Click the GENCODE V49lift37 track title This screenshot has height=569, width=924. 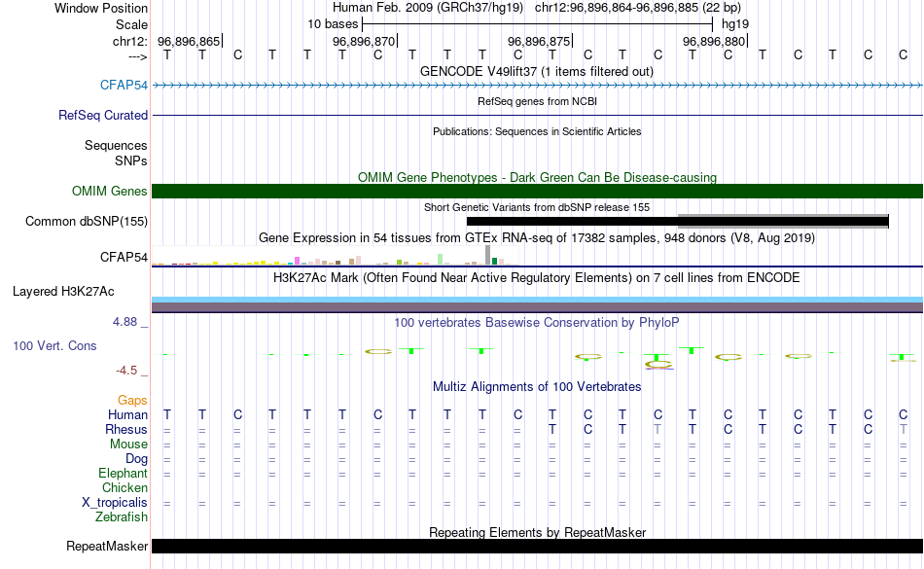(537, 71)
